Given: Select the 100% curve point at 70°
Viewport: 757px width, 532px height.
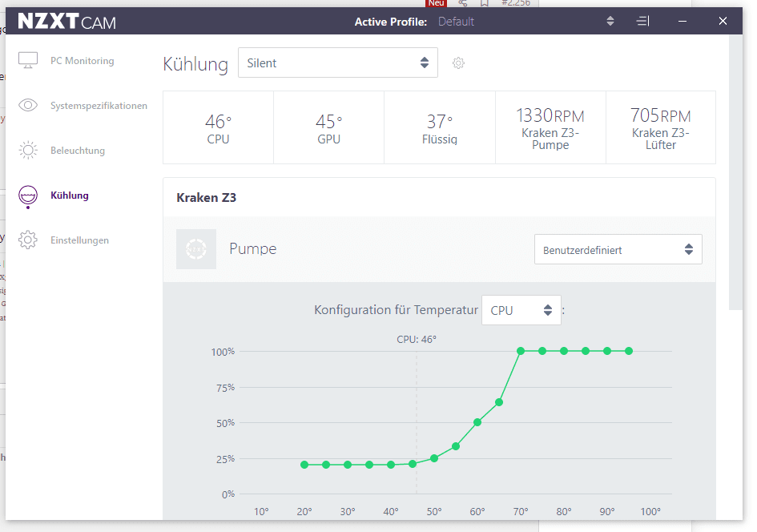Looking at the screenshot, I should tap(521, 351).
